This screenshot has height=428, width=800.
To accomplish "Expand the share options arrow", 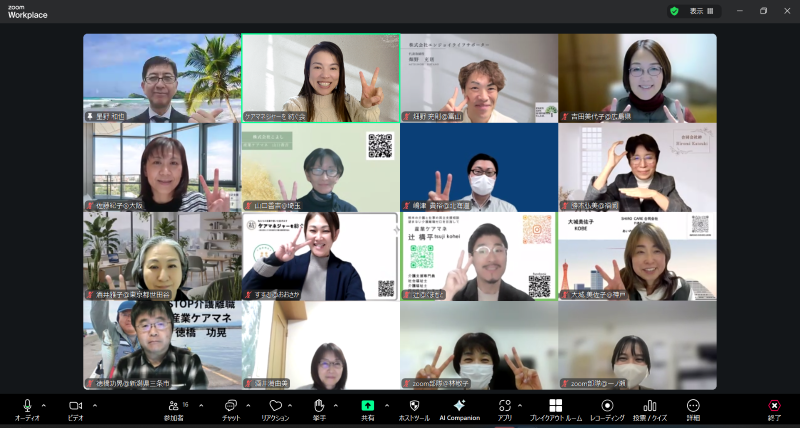I will pos(384,405).
